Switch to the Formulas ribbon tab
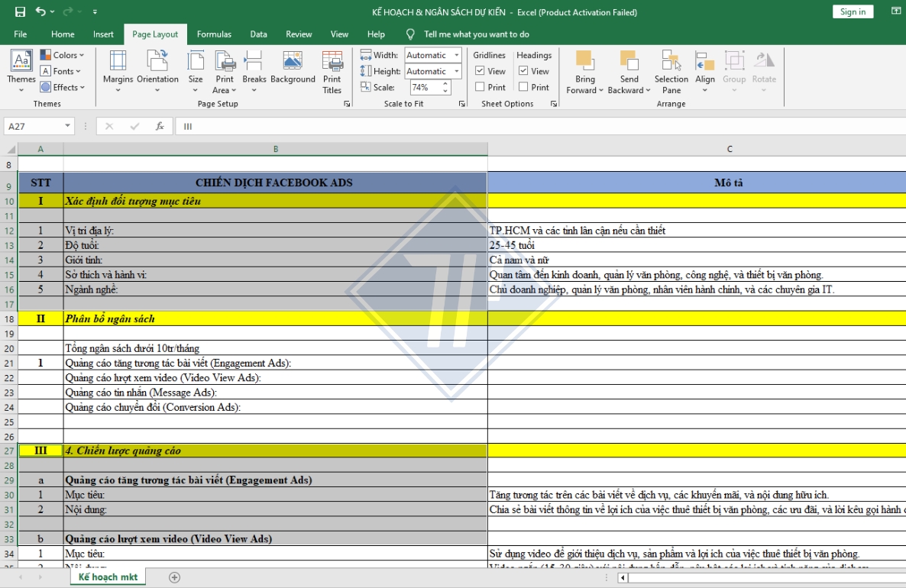This screenshot has width=906, height=588. (x=214, y=34)
